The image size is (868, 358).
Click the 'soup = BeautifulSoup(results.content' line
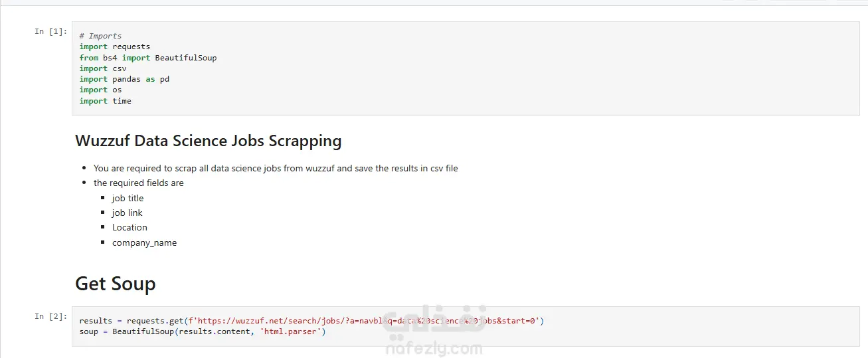203,331
